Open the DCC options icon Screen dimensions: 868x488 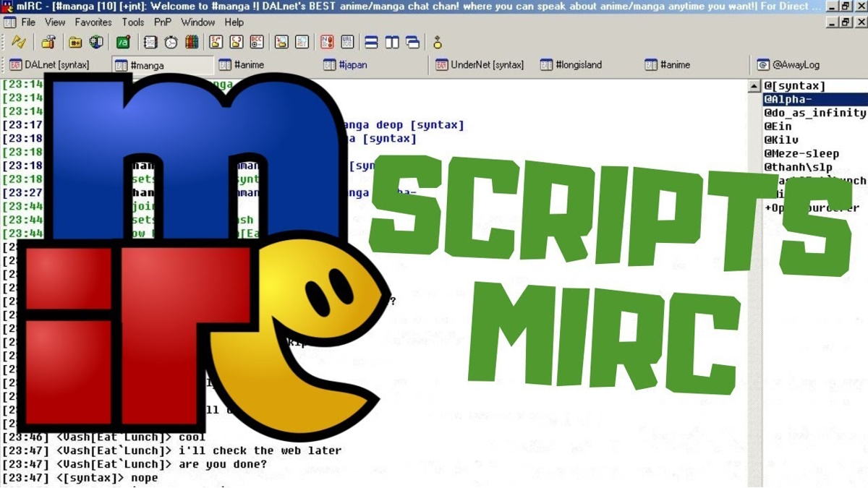257,42
